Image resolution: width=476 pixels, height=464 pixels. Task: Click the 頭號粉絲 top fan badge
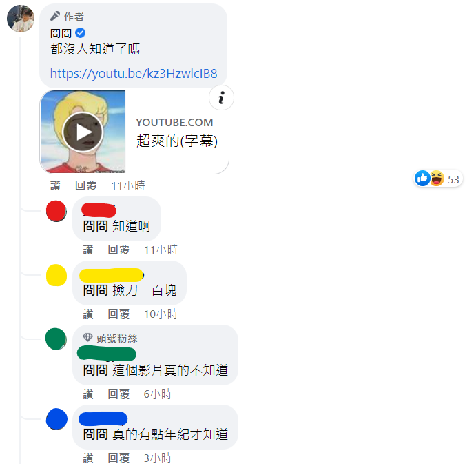point(110,338)
